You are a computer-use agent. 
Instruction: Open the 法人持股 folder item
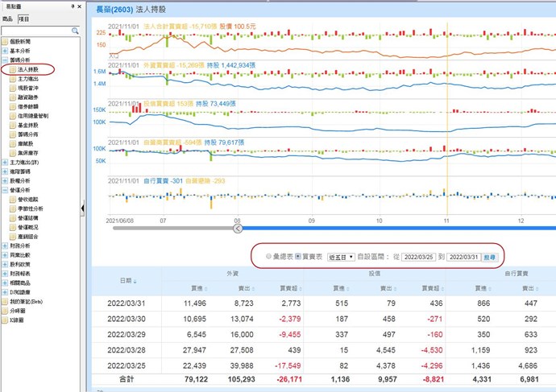(x=29, y=70)
